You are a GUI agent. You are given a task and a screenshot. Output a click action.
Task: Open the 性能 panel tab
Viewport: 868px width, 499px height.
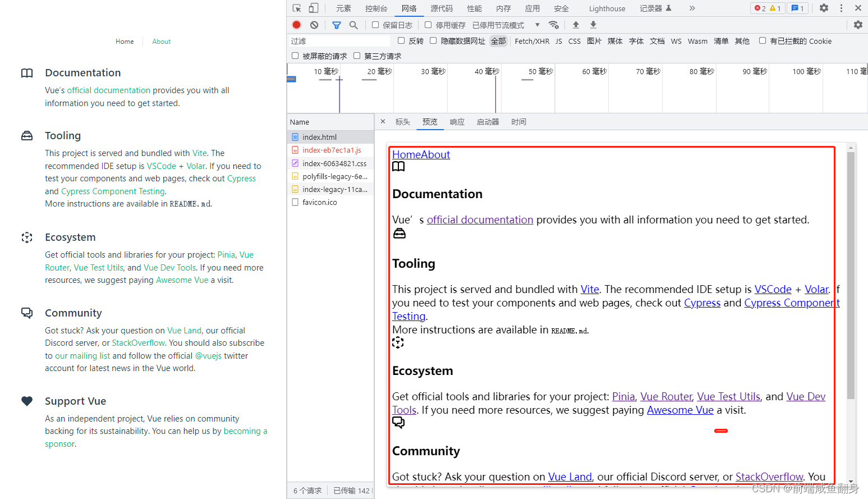tap(474, 8)
